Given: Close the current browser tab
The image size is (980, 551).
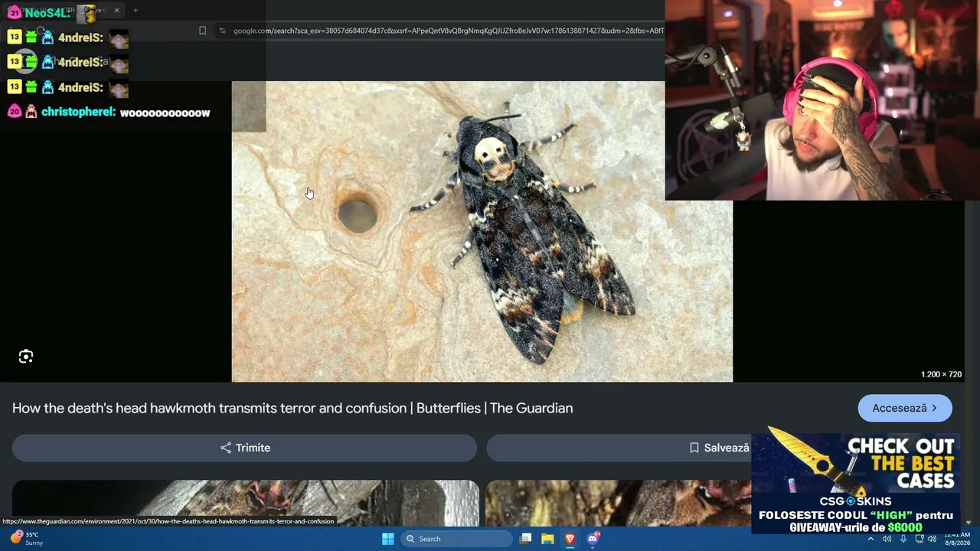Looking at the screenshot, I should pos(116,10).
